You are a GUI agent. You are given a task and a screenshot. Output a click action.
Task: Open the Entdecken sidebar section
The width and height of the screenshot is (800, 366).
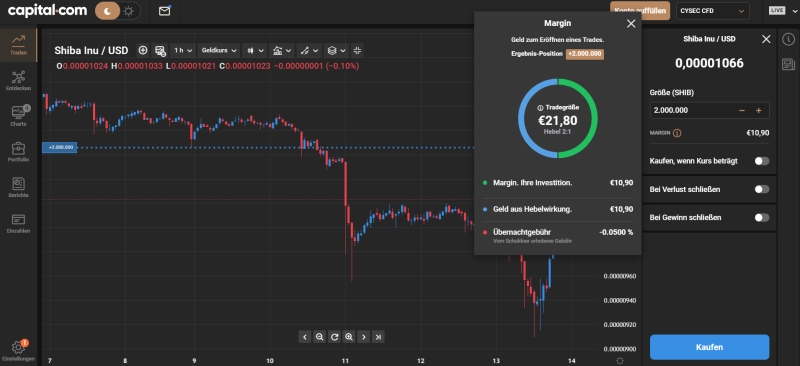click(18, 81)
